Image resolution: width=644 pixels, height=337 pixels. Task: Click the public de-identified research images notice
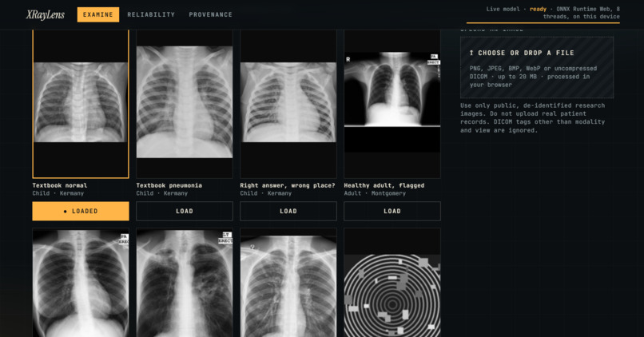532,118
